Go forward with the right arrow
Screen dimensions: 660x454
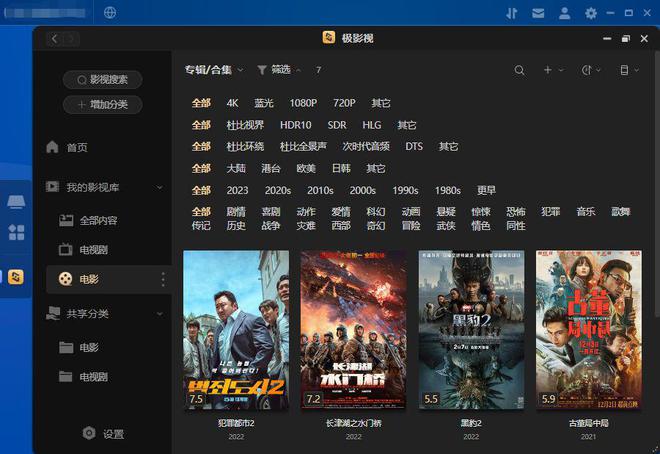tap(71, 39)
